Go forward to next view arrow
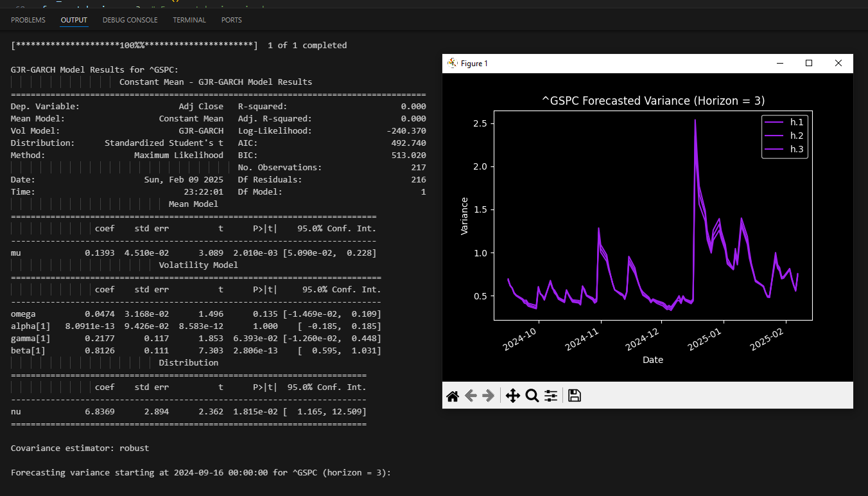Screen dimensions: 868x496 pyautogui.click(x=489, y=396)
